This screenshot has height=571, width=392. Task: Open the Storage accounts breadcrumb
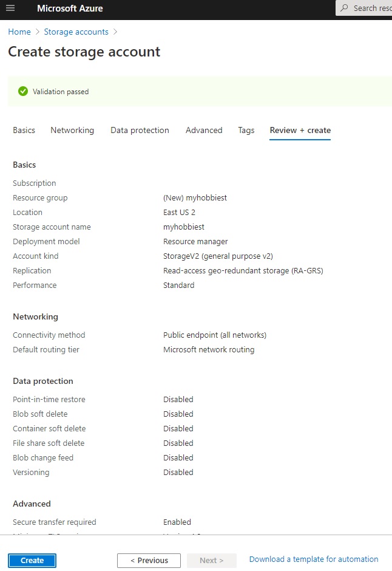76,32
